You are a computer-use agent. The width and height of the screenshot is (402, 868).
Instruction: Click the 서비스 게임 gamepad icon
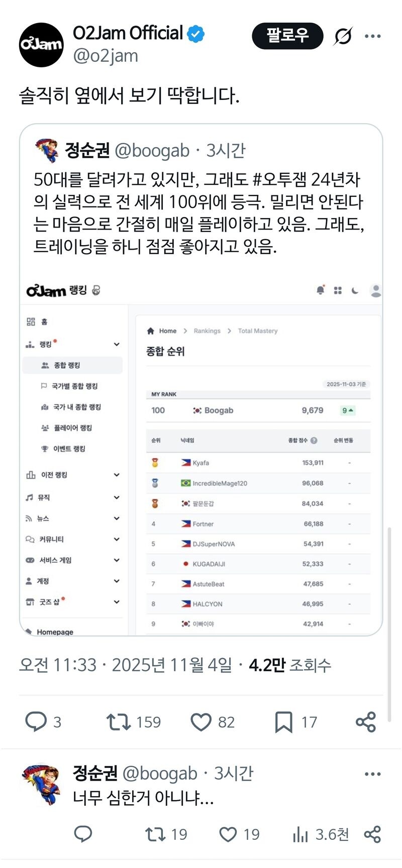(x=30, y=560)
